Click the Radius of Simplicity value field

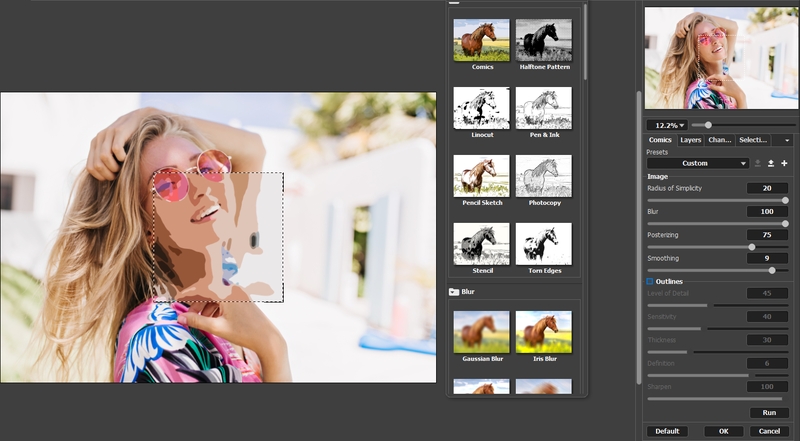pyautogui.click(x=767, y=188)
